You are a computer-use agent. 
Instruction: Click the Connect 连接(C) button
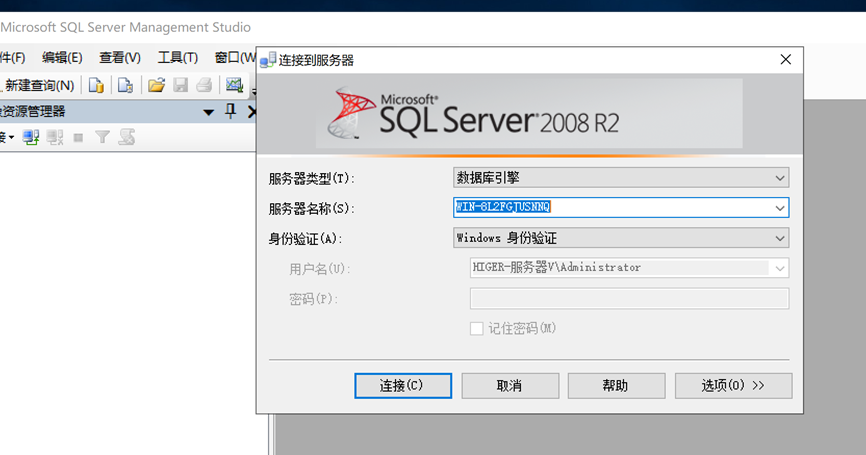[x=403, y=385]
